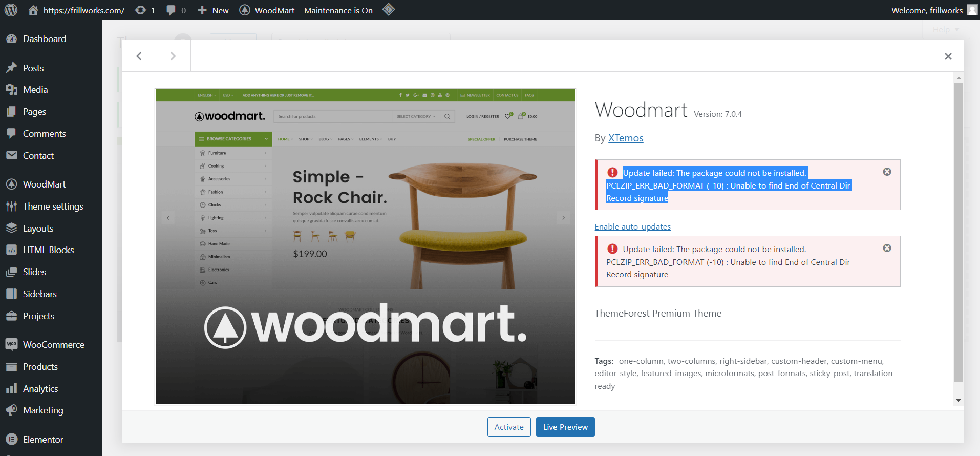
Task: Open comments bubble in admin bar
Action: point(171,10)
